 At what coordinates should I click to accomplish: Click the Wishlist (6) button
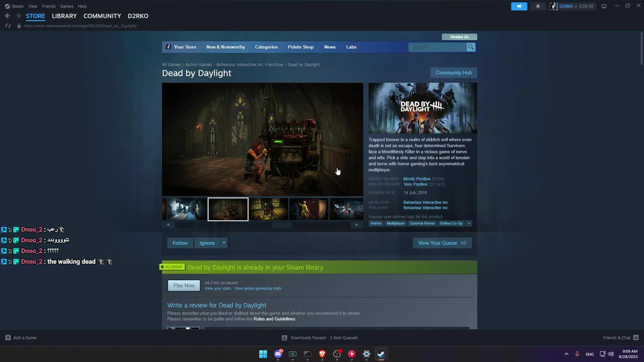click(x=459, y=37)
